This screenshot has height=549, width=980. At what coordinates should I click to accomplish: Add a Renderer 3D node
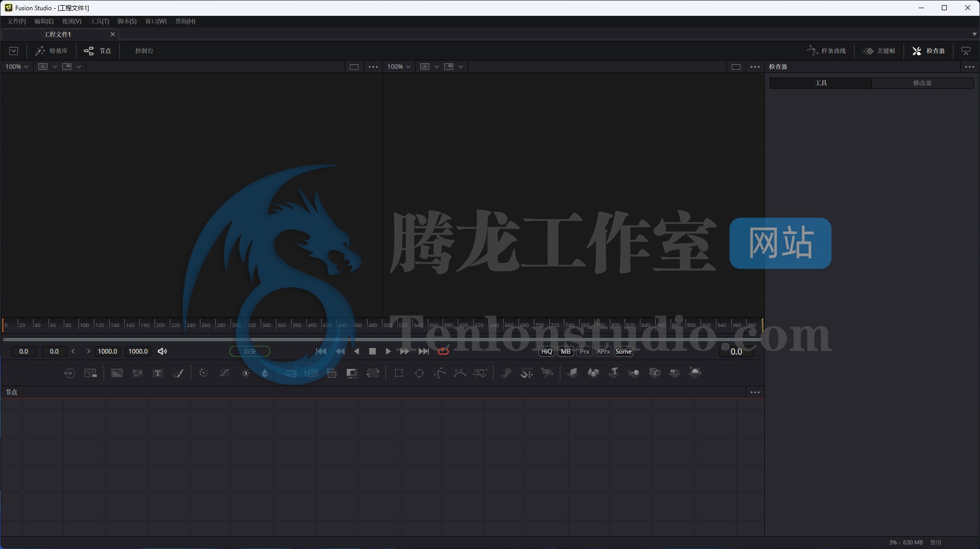pos(695,373)
